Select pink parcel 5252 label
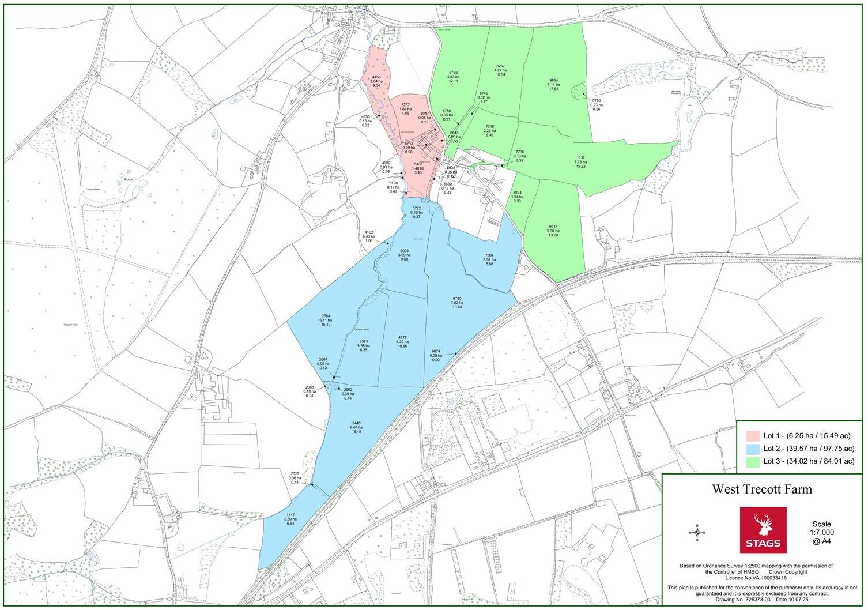The width and height of the screenshot is (868, 610). click(405, 109)
